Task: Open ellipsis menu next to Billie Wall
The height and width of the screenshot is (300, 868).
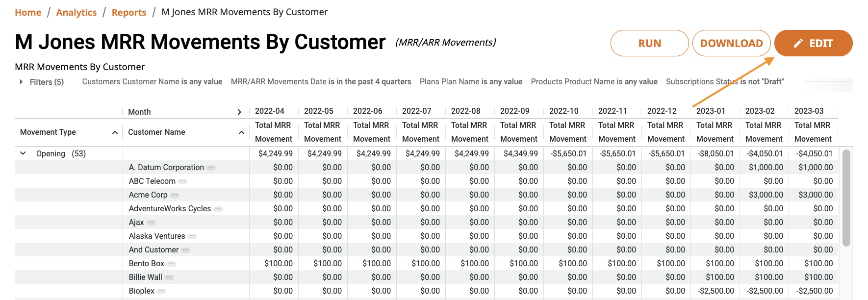Action: [x=169, y=277]
